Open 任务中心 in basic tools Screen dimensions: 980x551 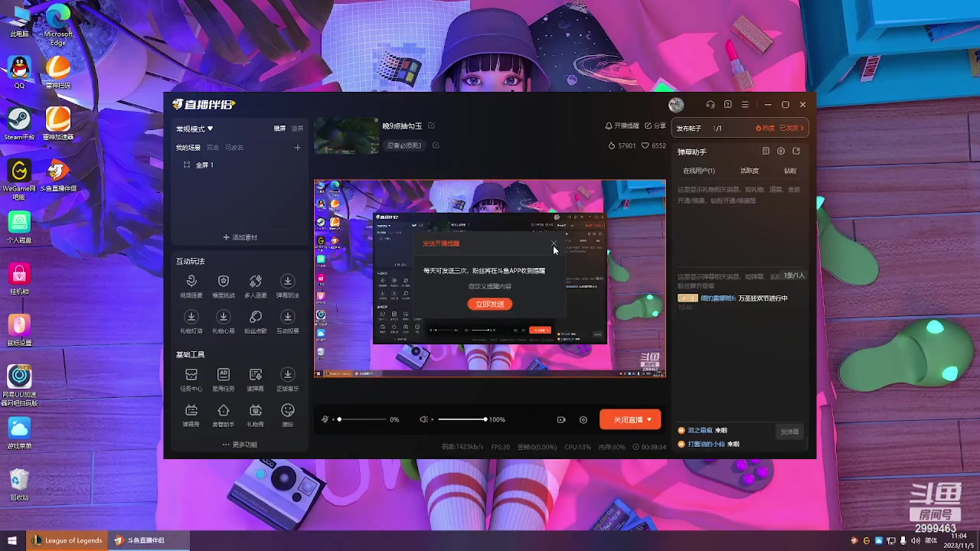[191, 379]
